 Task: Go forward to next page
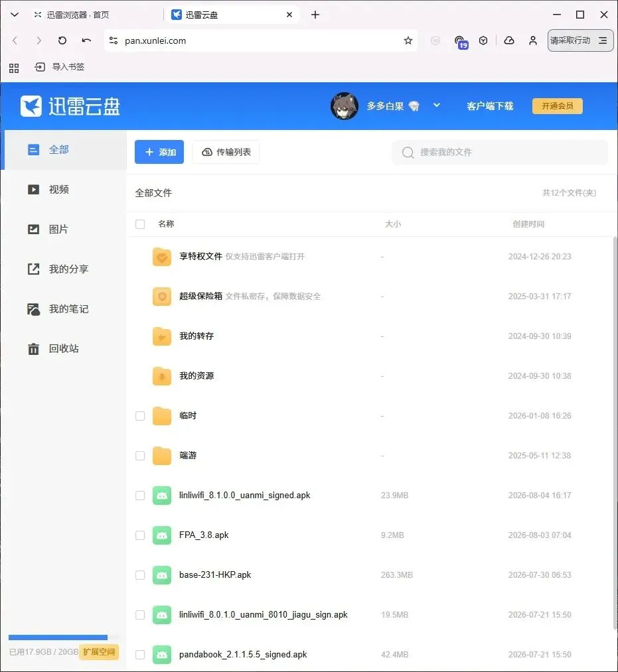pos(39,40)
